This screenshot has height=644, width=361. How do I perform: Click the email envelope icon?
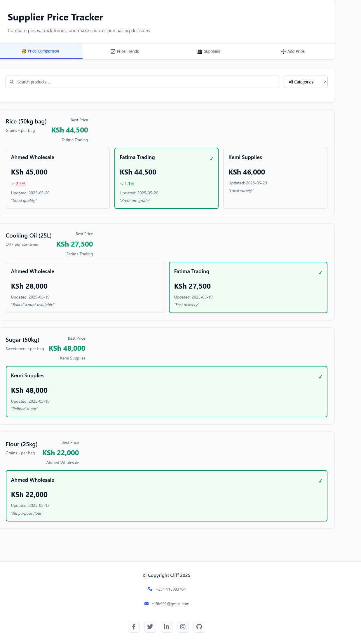(x=147, y=603)
